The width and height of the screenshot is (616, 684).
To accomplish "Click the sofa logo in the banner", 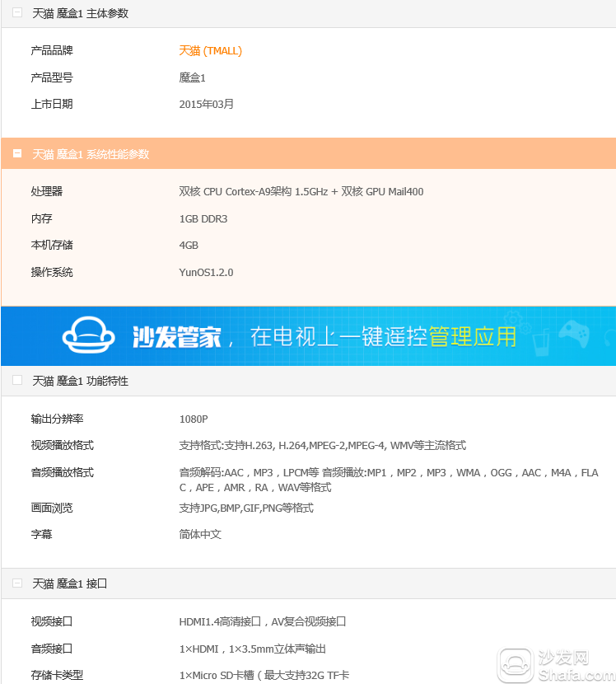I will click(88, 335).
